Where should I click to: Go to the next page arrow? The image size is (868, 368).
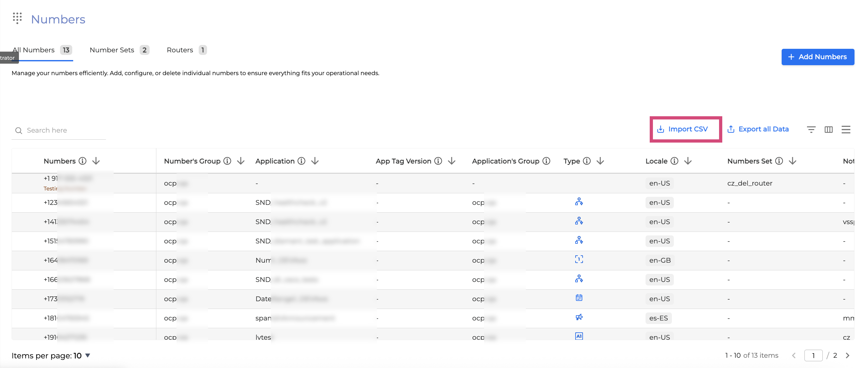pyautogui.click(x=847, y=355)
